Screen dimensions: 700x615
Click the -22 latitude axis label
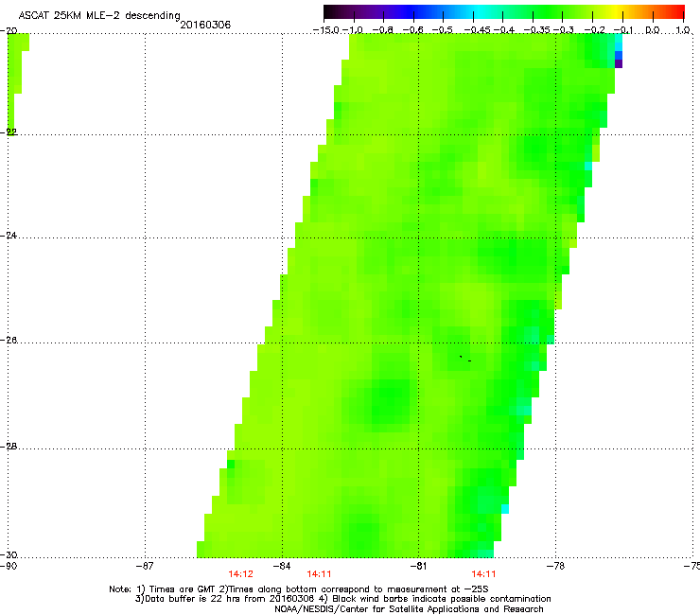(x=9, y=132)
